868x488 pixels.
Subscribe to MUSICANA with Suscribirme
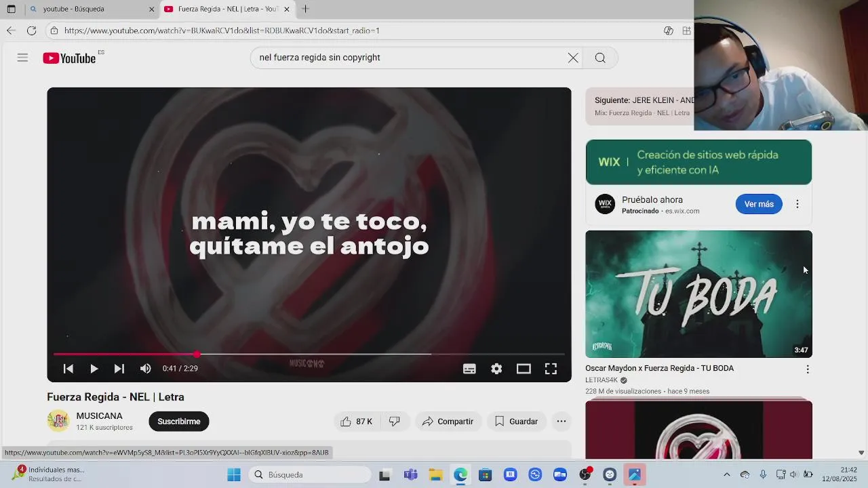pyautogui.click(x=179, y=422)
